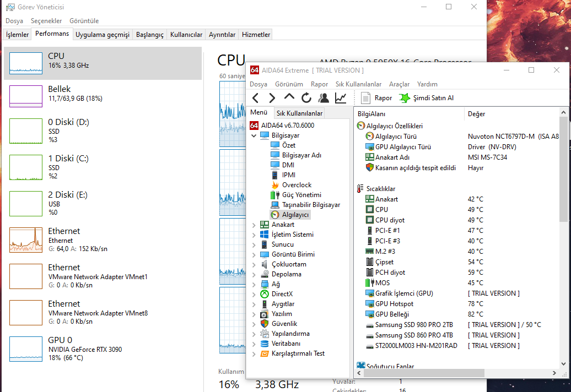
Task: Open the AIDA64 user profile toolbar icon
Action: coord(324,98)
